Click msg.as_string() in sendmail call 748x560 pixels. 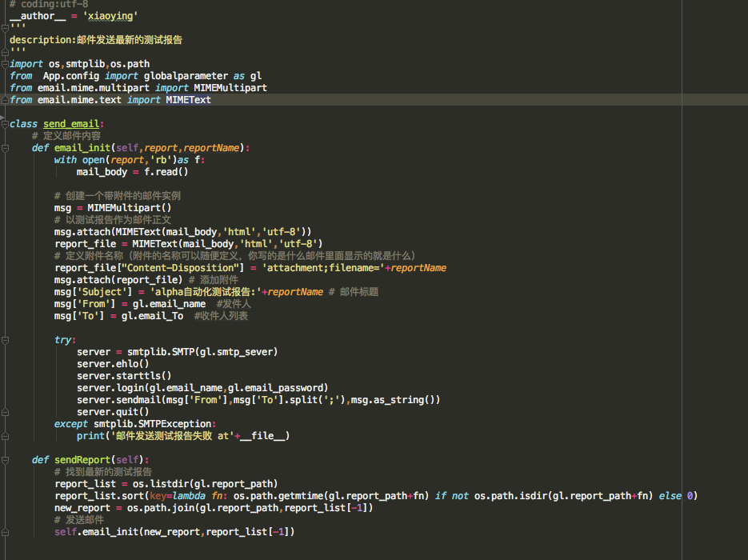(x=393, y=400)
